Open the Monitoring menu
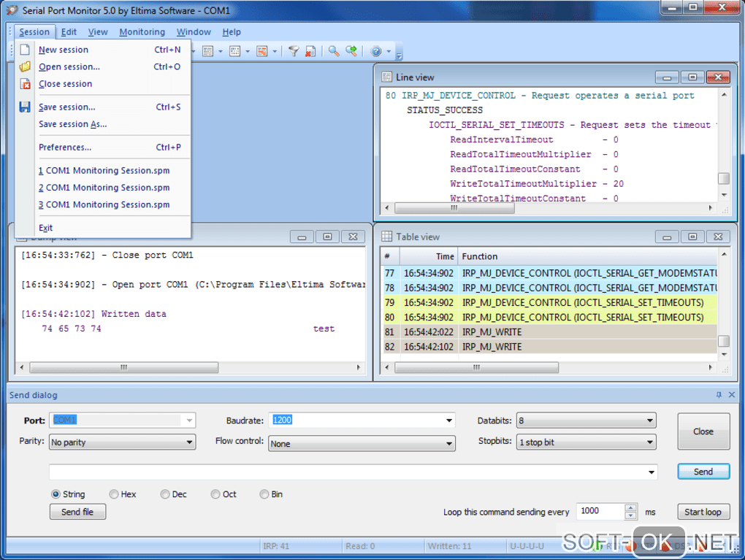 (142, 32)
